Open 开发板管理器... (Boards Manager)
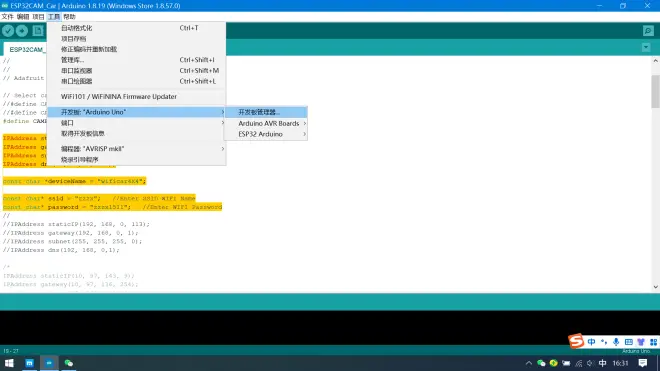660x371 pixels. (x=266, y=112)
